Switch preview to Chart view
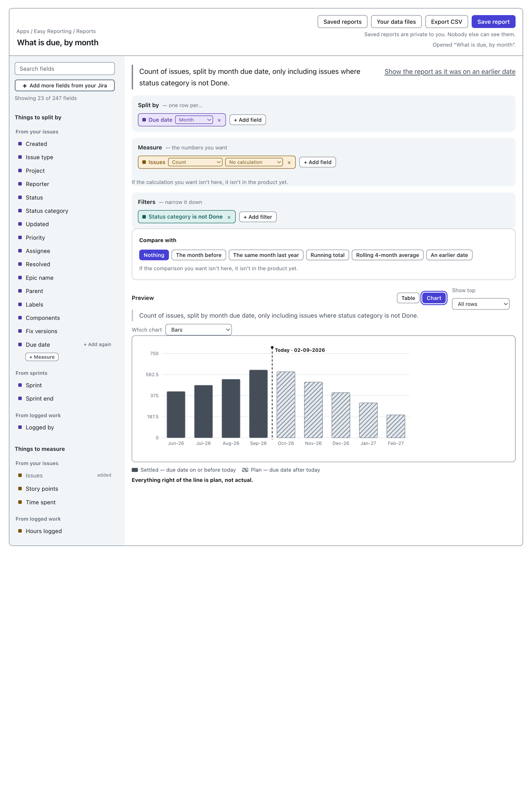The image size is (532, 798). point(434,298)
